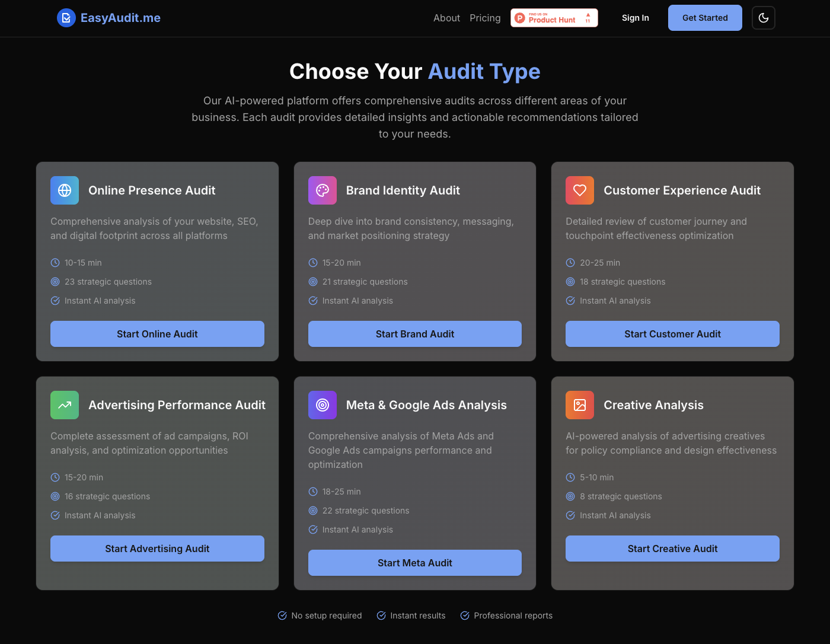Toggle dark mode with moon icon

(763, 18)
